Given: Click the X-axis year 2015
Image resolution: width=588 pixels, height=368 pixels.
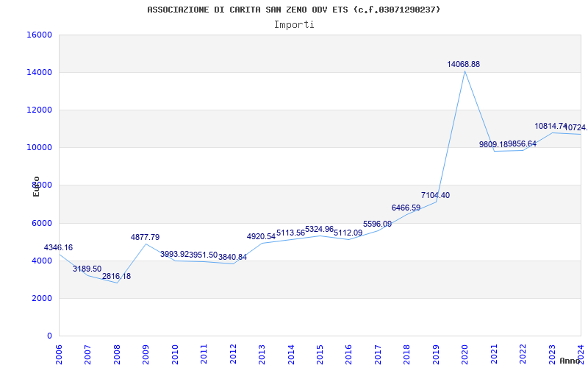Looking at the screenshot, I should [x=320, y=353].
